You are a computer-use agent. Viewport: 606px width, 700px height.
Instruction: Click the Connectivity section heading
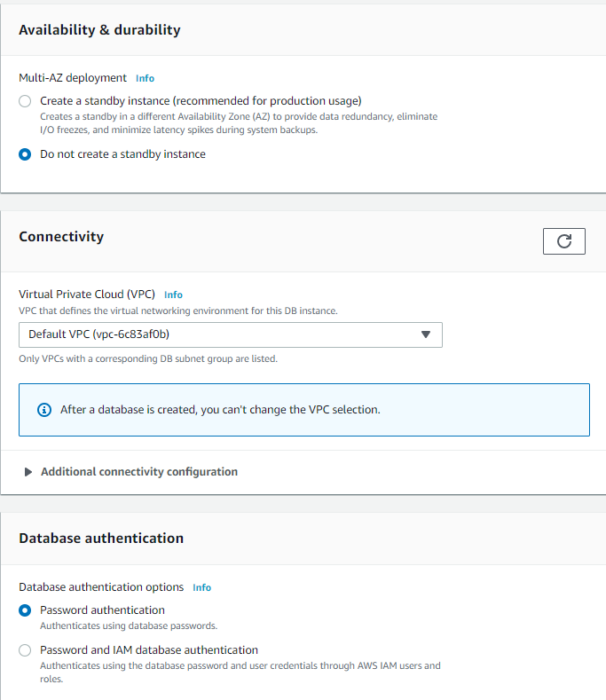pos(61,237)
